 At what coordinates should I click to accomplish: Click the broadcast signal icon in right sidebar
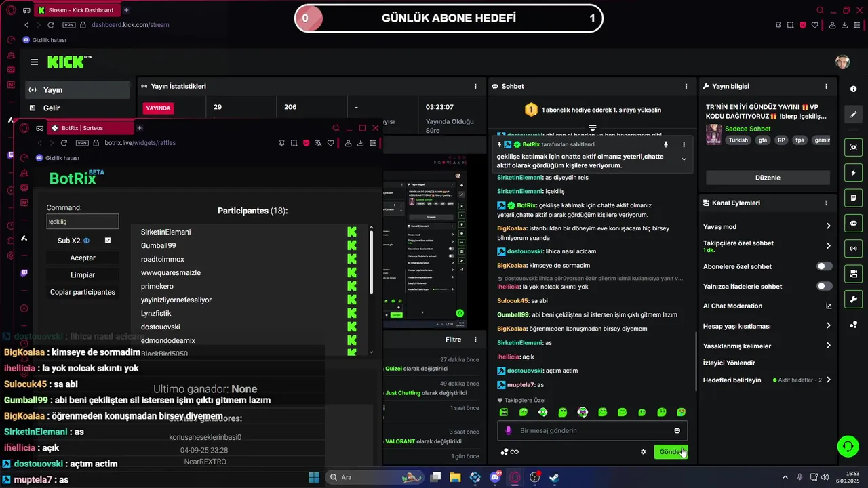[853, 249]
